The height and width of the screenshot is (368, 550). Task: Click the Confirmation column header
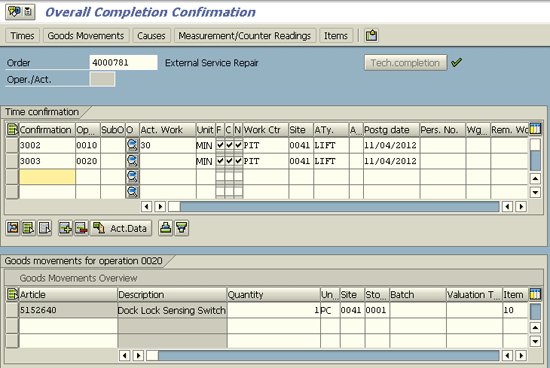coord(47,130)
